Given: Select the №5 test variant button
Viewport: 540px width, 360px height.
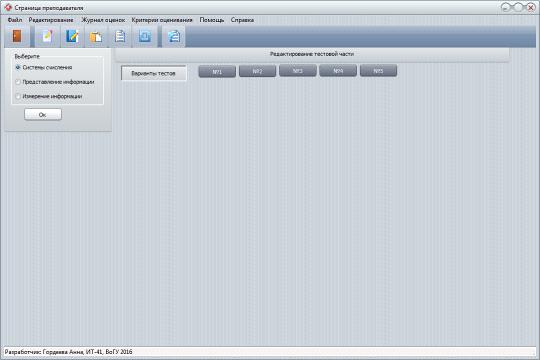Looking at the screenshot, I should (x=378, y=71).
